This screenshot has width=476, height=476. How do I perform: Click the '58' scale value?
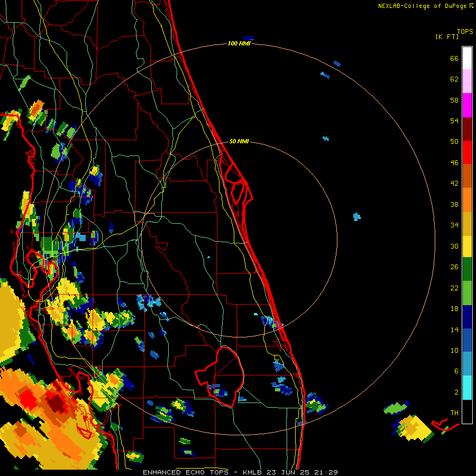coord(454,100)
